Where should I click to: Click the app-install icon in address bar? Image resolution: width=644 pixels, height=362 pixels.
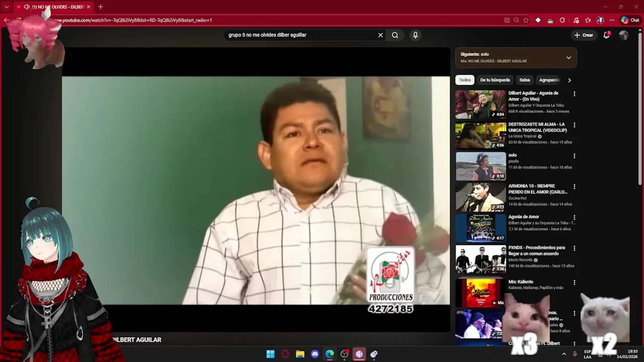[507, 20]
